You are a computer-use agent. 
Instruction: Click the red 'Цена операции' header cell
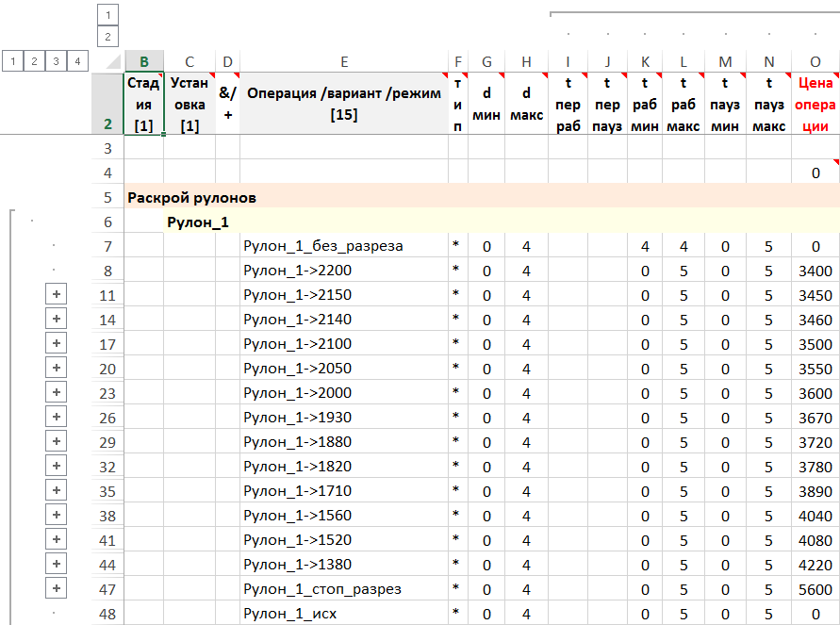click(815, 105)
